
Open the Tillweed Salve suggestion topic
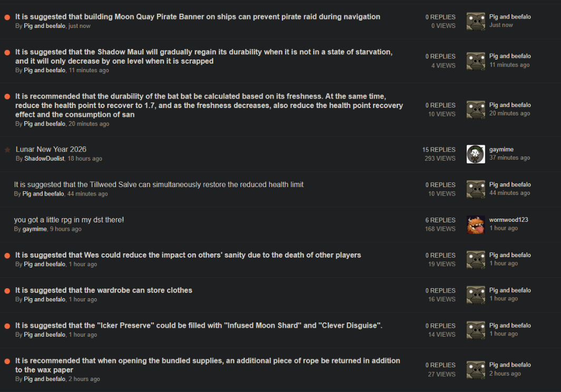pyautogui.click(x=159, y=184)
